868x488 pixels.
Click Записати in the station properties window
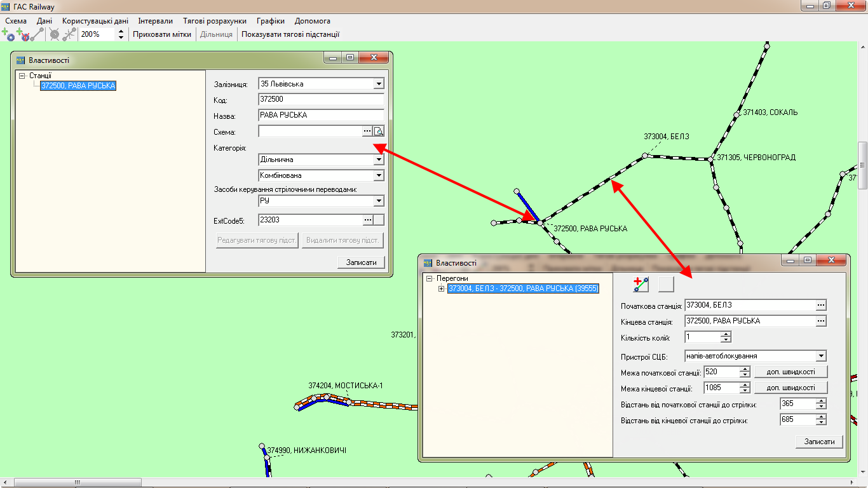point(361,262)
